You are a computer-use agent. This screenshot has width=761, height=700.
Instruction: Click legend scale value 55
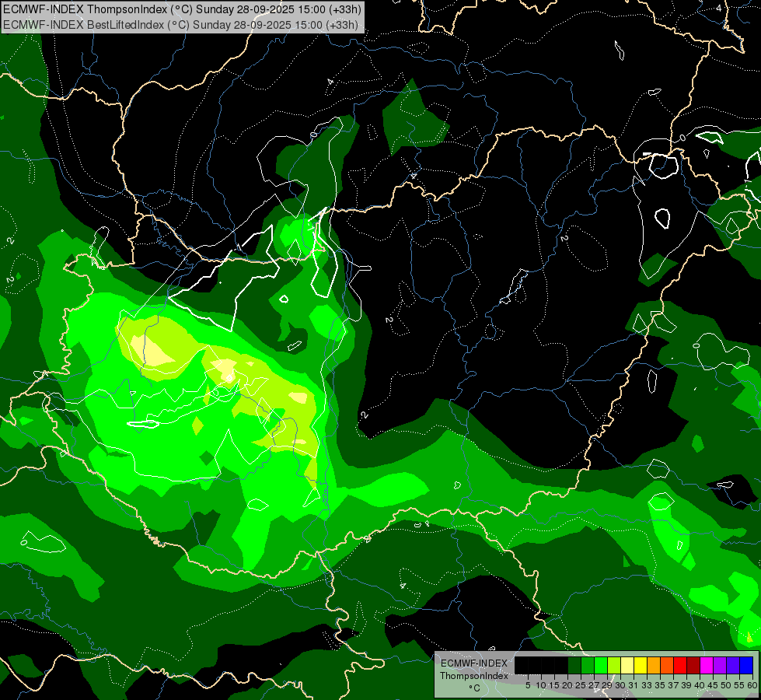740,685
